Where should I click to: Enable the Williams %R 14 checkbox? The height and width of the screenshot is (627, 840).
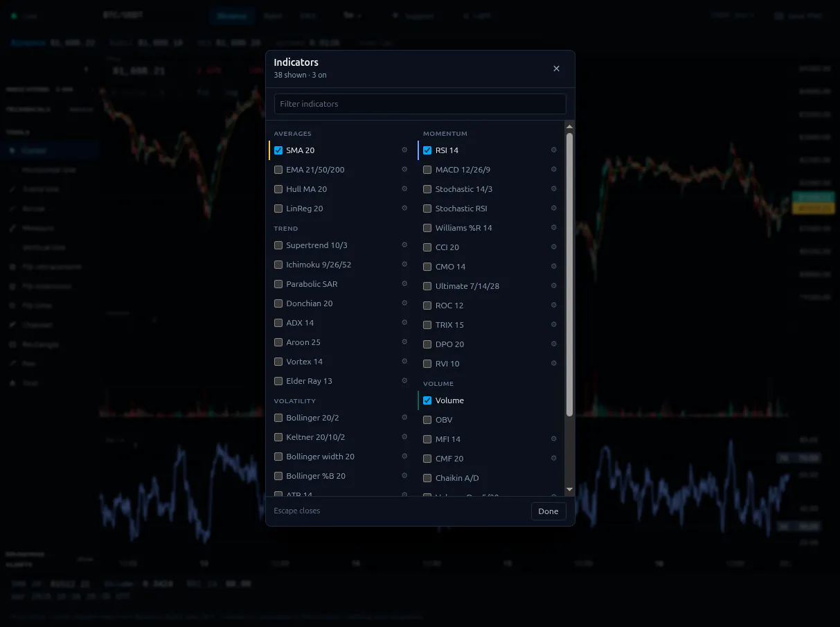pos(427,228)
